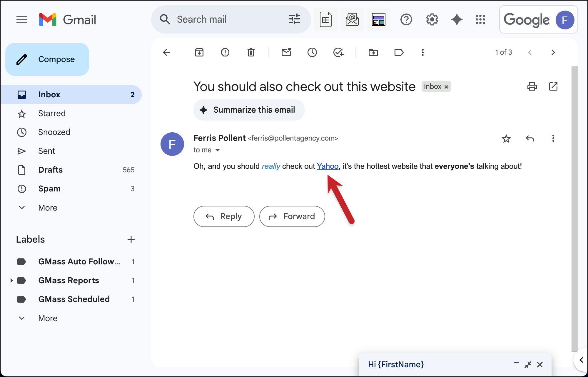Screen dimensions: 588x377
Task: Click the Yahoo hyperlink in email
Action: (328, 166)
